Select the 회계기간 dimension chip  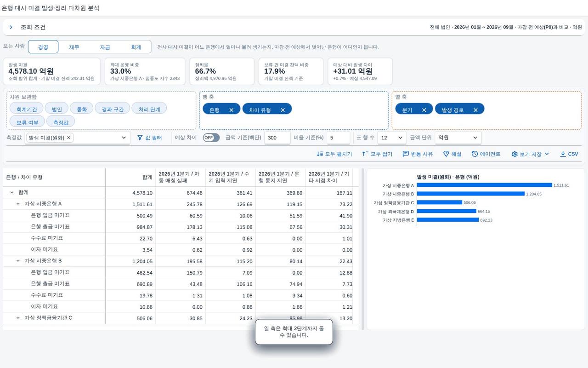point(27,109)
